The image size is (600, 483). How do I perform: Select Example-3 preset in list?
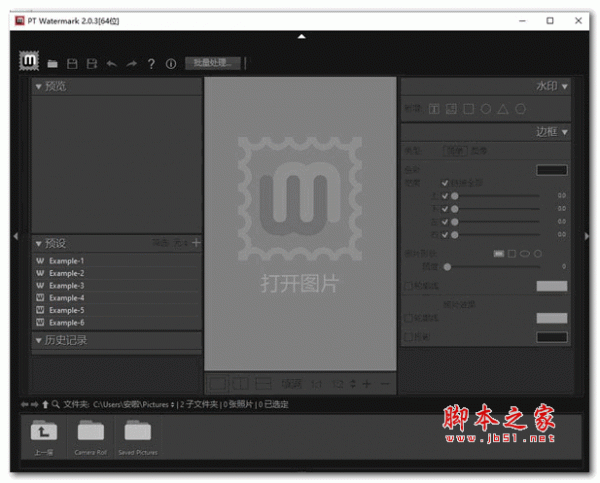(66, 285)
